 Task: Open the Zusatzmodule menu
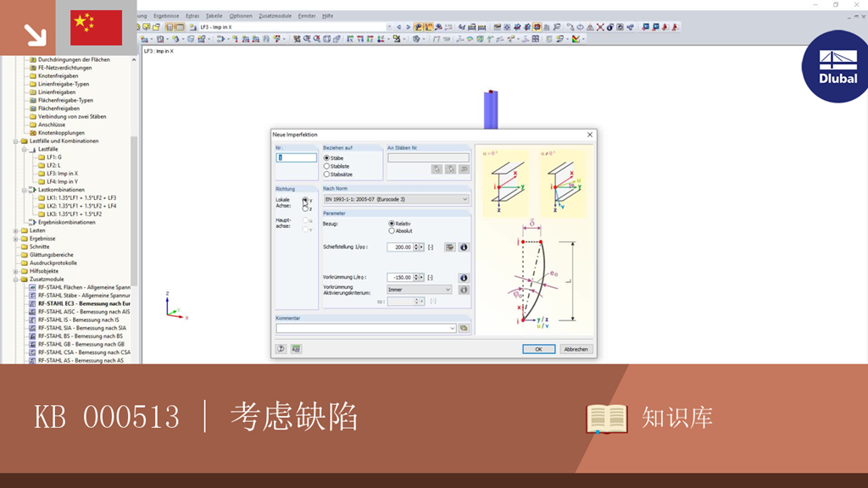[275, 16]
